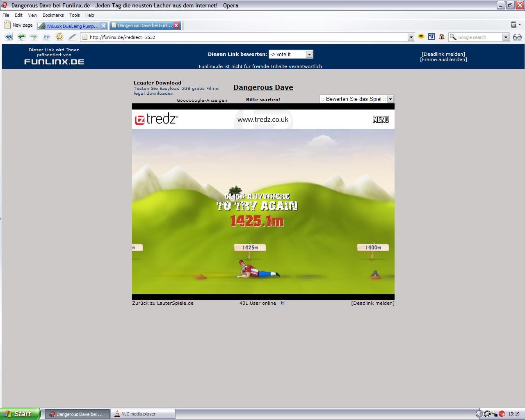Click the Opera icon in title bar

click(4, 5)
